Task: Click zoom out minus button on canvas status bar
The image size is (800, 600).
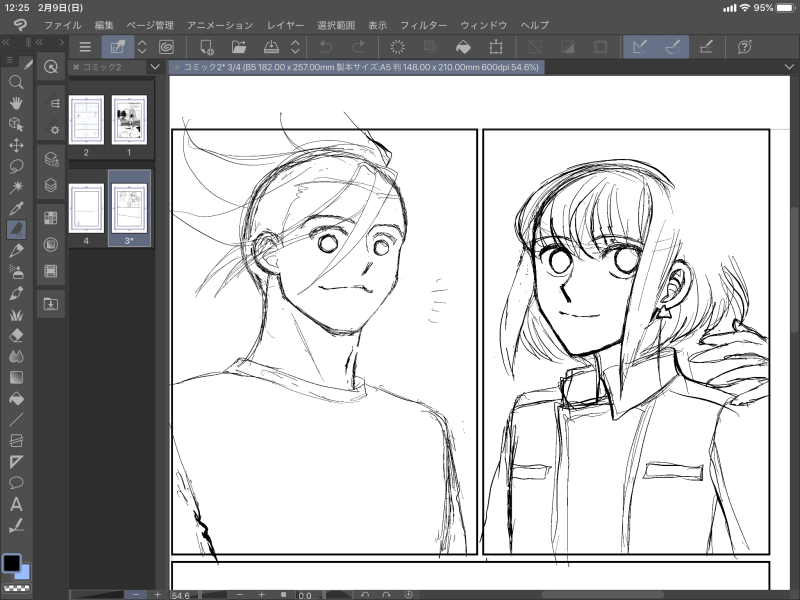Action: [240, 595]
